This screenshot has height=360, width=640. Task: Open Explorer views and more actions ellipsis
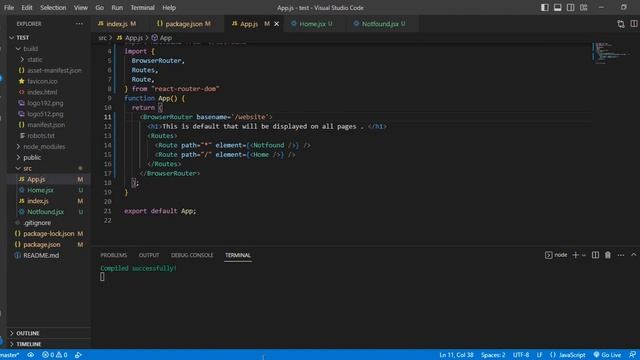click(x=79, y=24)
